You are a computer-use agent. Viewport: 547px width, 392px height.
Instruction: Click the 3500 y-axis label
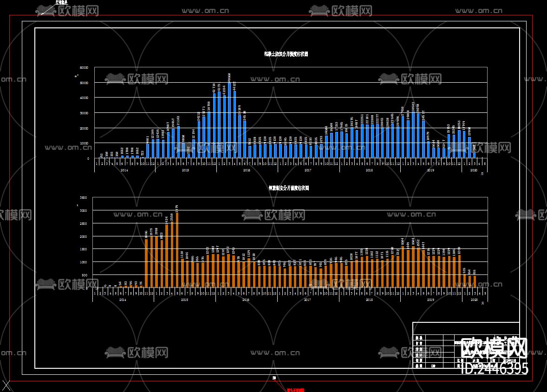point(84,197)
